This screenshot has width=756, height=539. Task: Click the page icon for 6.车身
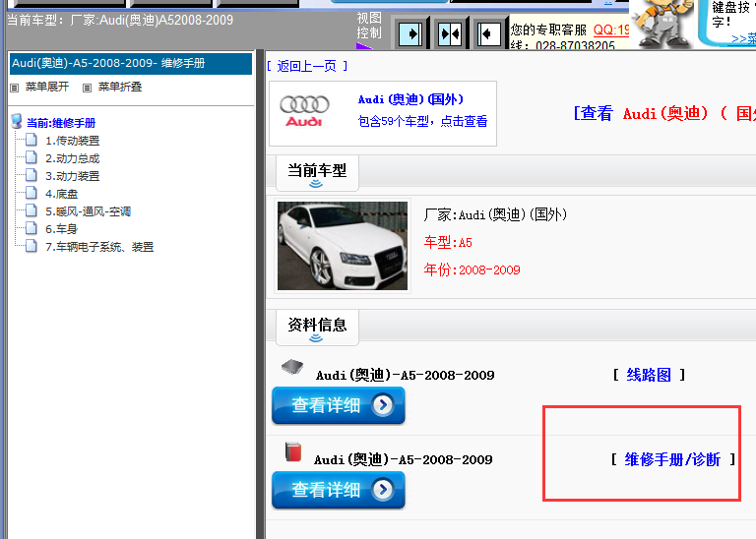(x=31, y=228)
